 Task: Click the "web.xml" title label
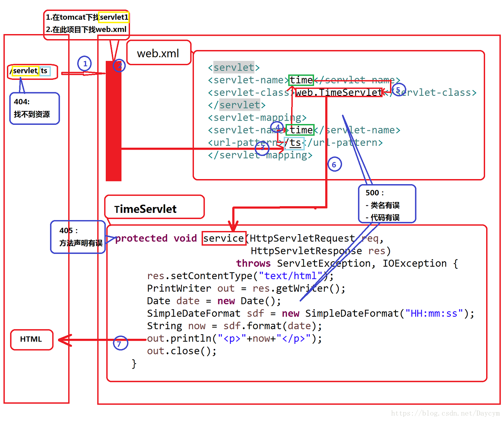point(158,53)
